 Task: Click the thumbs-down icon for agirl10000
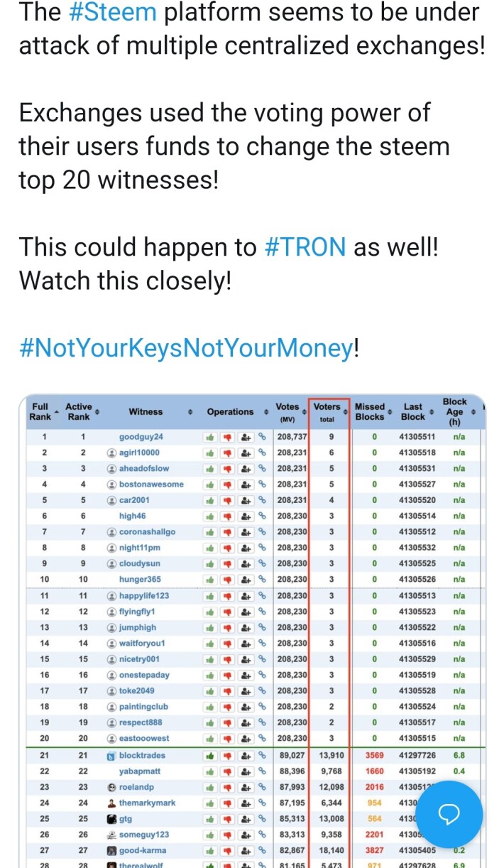[x=228, y=452]
